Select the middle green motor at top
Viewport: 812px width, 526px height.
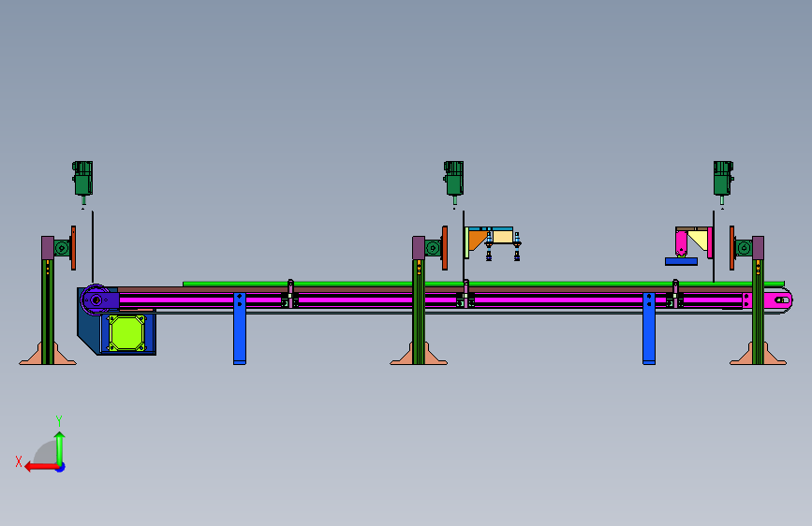453,179
